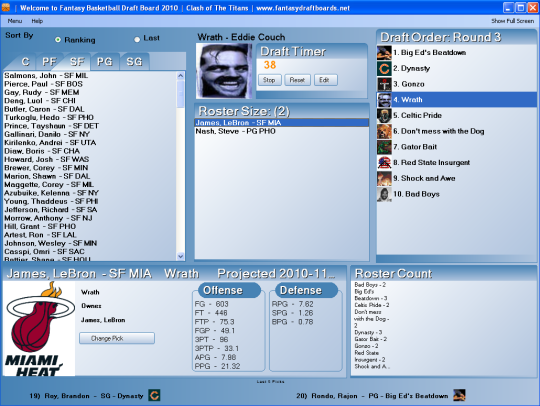Click Don't mess with the Dog avatar
This screenshot has height=406, width=540.
pos(384,131)
